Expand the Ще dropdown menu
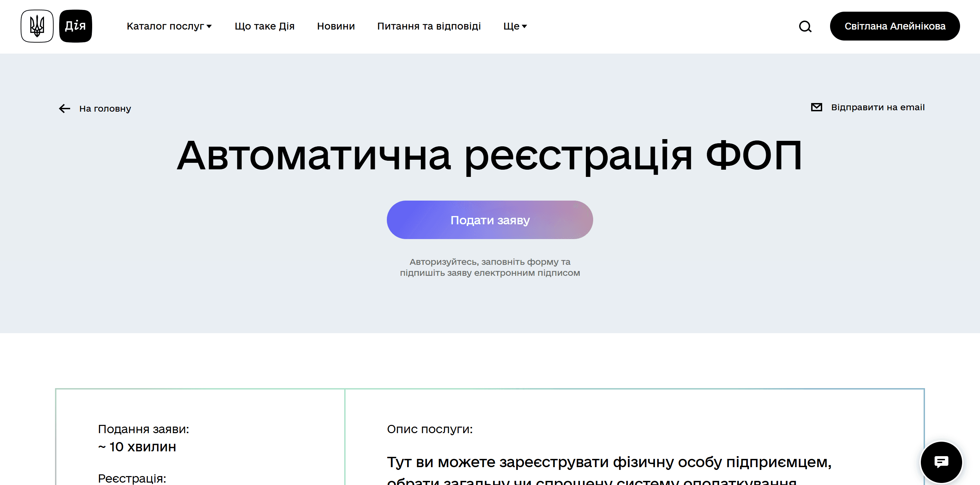This screenshot has width=980, height=485. tap(515, 26)
